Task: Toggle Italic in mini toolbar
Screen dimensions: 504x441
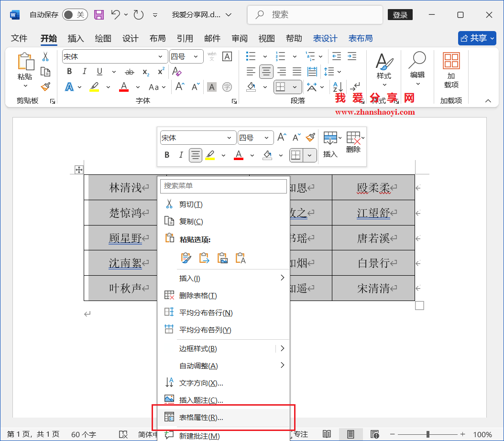Action: click(x=181, y=155)
